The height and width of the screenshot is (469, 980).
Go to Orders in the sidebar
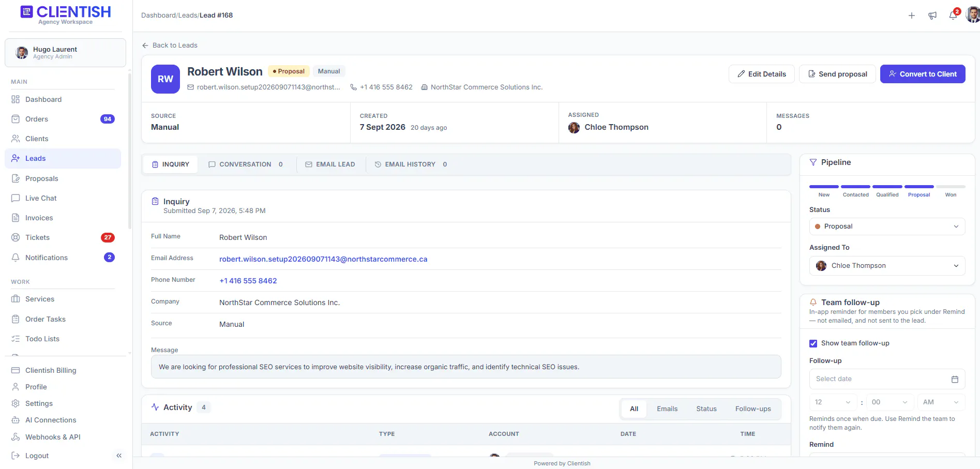click(63, 119)
